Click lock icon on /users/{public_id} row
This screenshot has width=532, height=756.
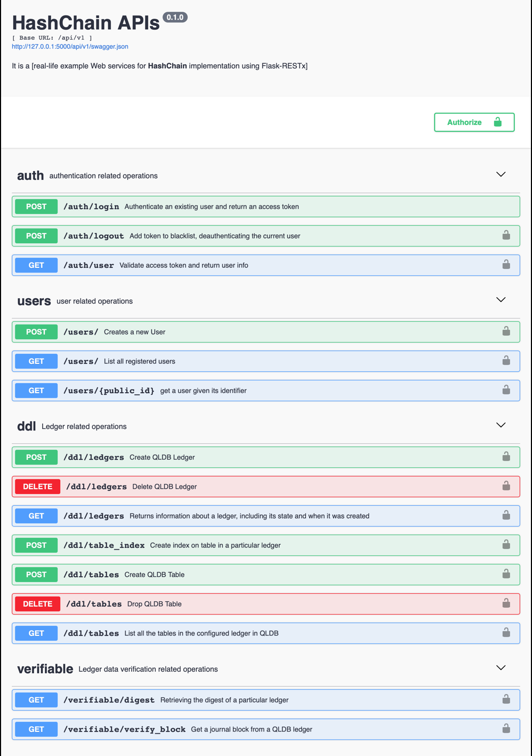click(x=506, y=390)
